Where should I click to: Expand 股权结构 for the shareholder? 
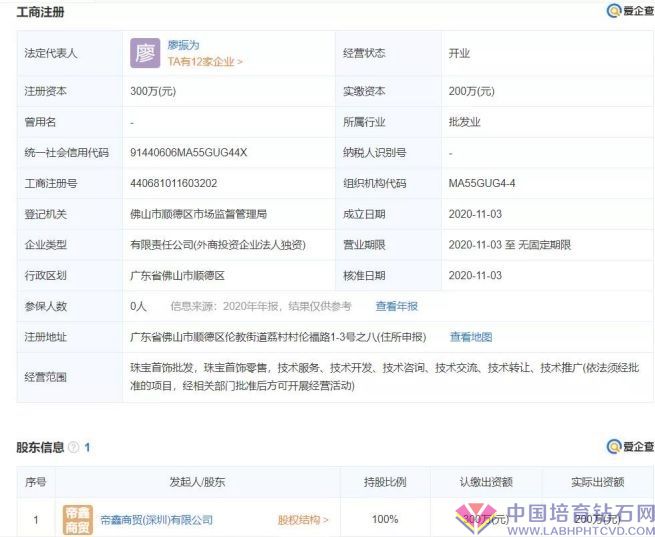(x=303, y=520)
